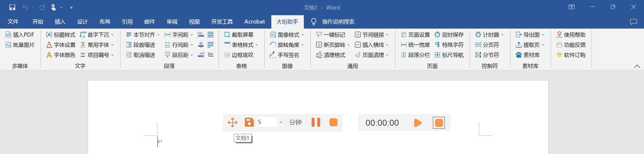The height and width of the screenshot is (154, 644).
Task: Click the Save icon in title bar
Action: pyautogui.click(x=12, y=7)
